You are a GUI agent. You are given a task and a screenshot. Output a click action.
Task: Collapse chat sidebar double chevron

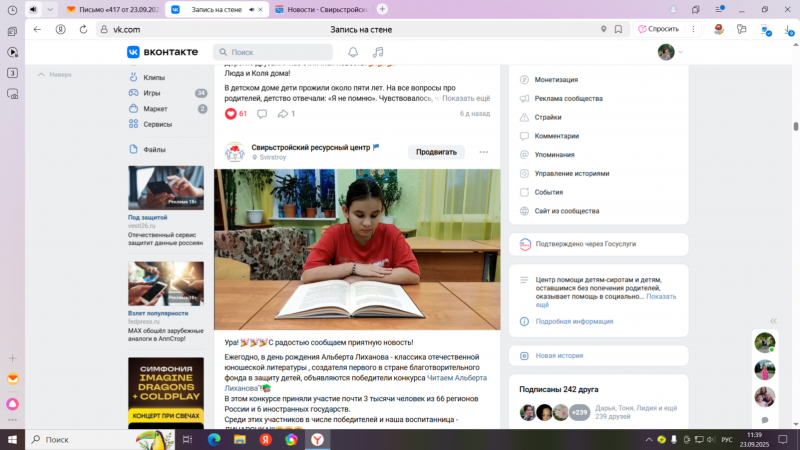point(773,321)
